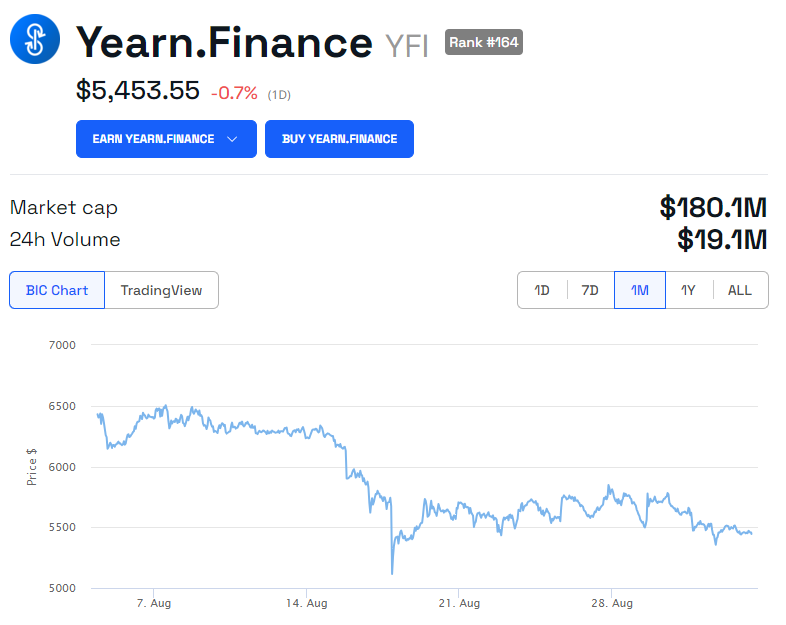Click the $180.1M market cap value
Screen dimensions: 786x625
[x=712, y=207]
